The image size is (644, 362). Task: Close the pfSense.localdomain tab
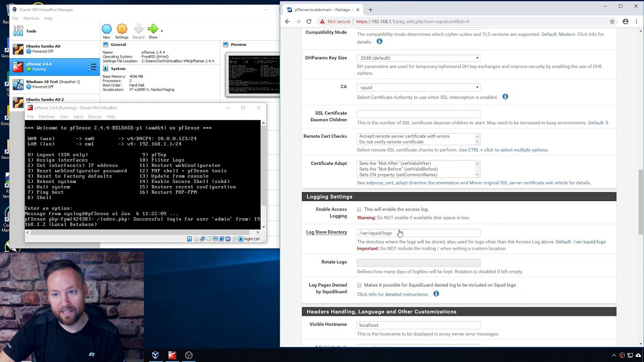[358, 10]
